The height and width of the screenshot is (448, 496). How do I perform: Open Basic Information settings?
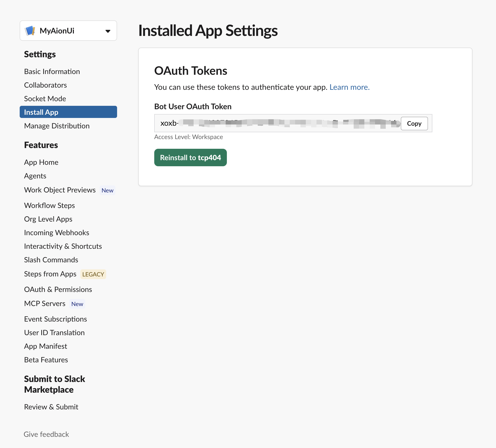(x=52, y=72)
